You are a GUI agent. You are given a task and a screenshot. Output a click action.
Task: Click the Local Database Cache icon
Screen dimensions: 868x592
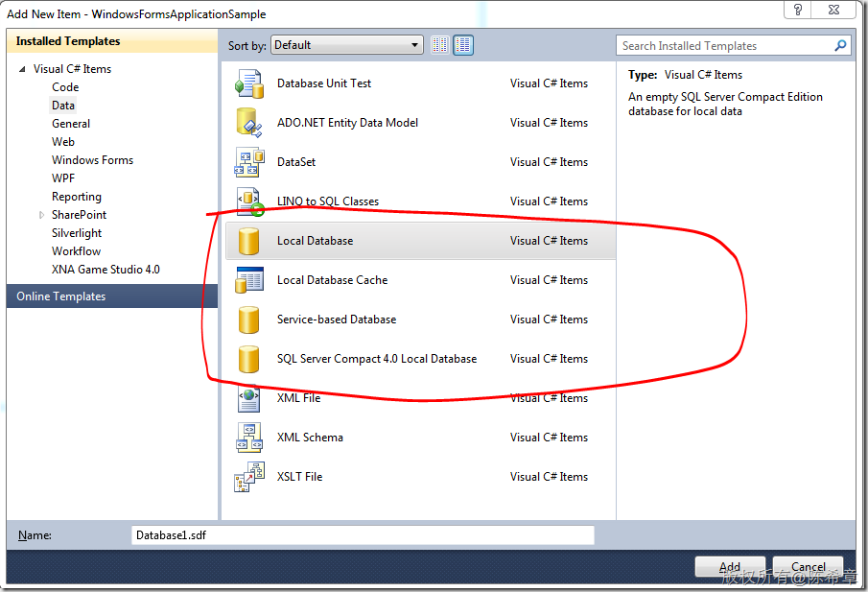pos(249,279)
